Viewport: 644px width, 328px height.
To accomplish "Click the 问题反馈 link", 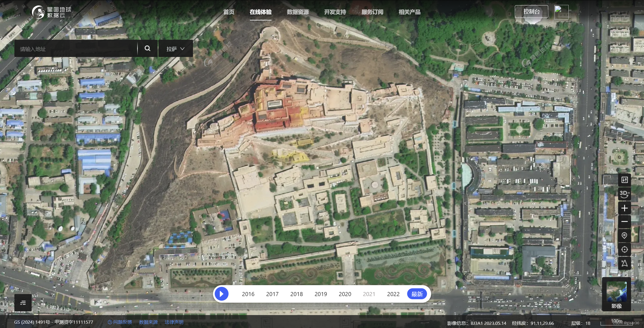I will pos(120,322).
